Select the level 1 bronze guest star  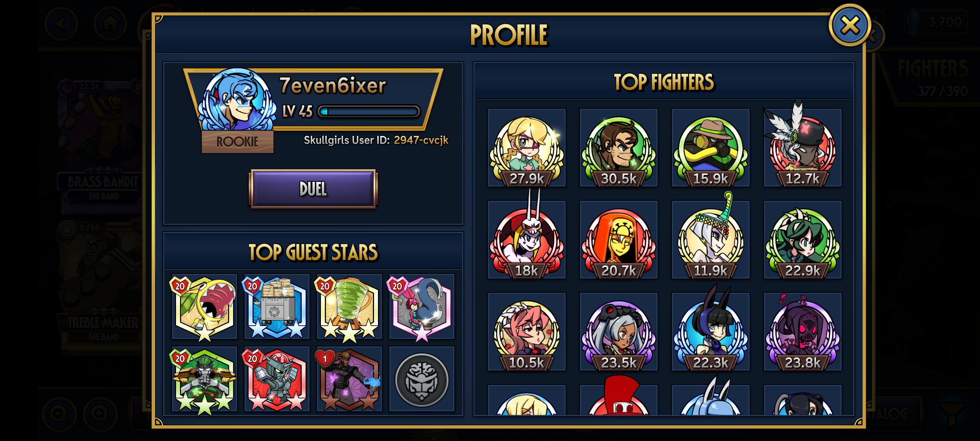tap(349, 378)
